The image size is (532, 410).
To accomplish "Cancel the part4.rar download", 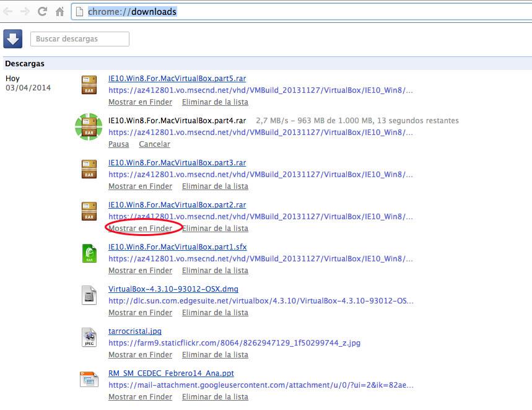I will coord(154,144).
